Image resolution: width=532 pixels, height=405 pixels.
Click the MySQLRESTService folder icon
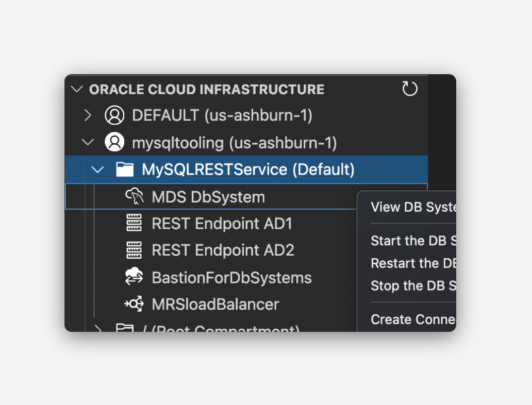125,169
